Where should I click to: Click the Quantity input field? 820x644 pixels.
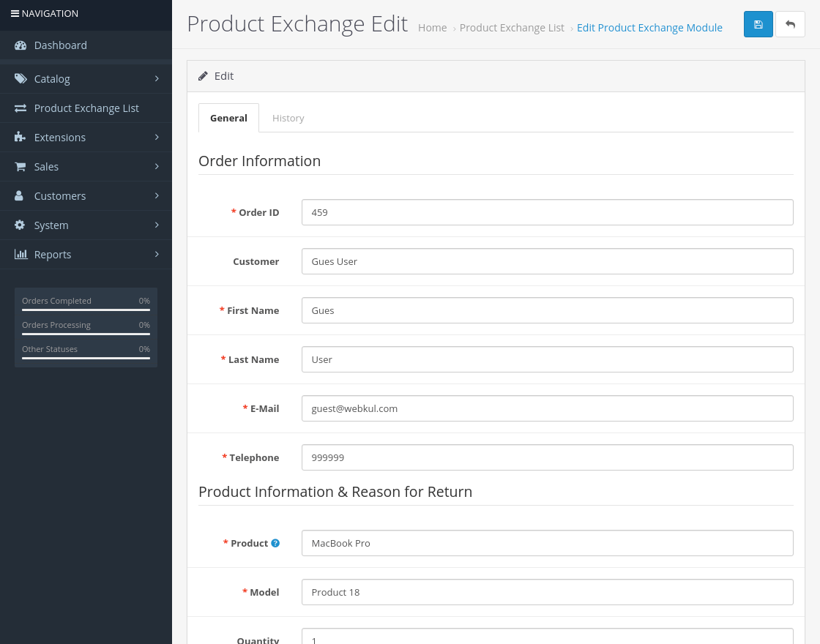coord(547,637)
